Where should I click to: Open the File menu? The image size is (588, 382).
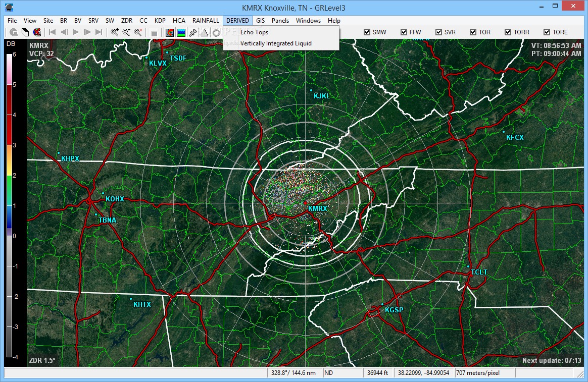pyautogui.click(x=12, y=21)
